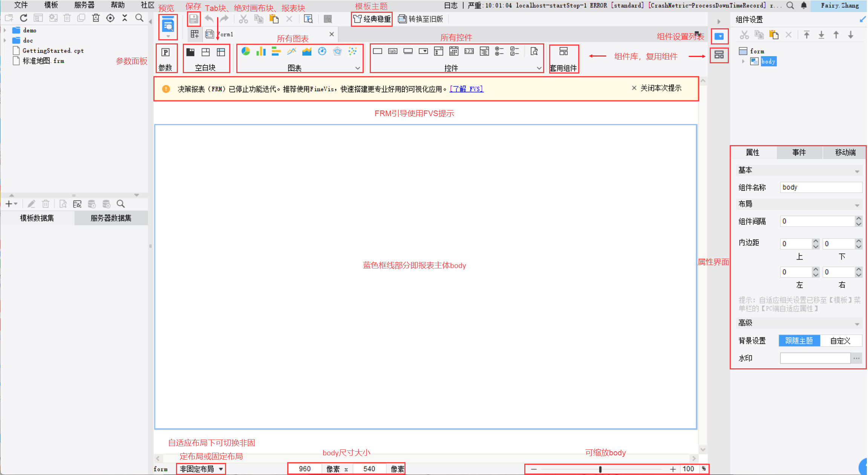Switch to 服务器数据集 dataset tab

click(111, 218)
